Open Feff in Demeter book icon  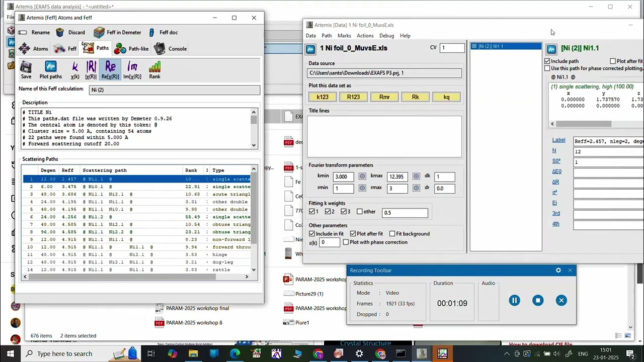coord(99,32)
